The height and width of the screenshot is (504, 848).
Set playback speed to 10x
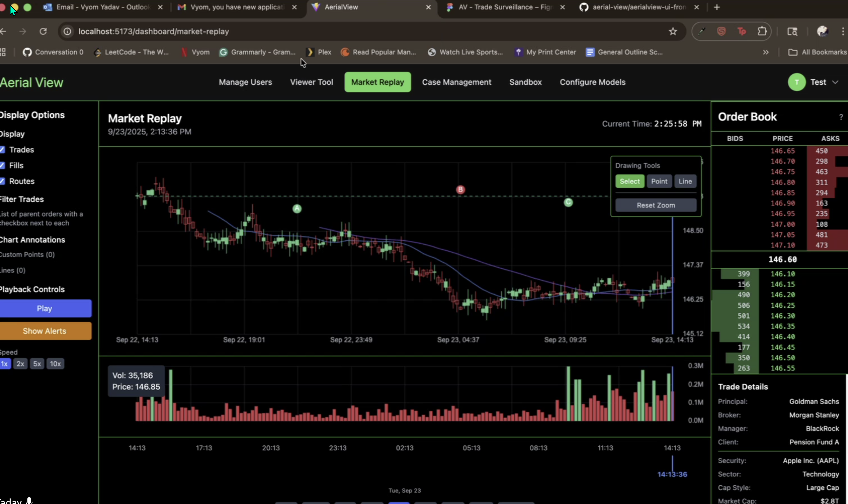tap(55, 363)
